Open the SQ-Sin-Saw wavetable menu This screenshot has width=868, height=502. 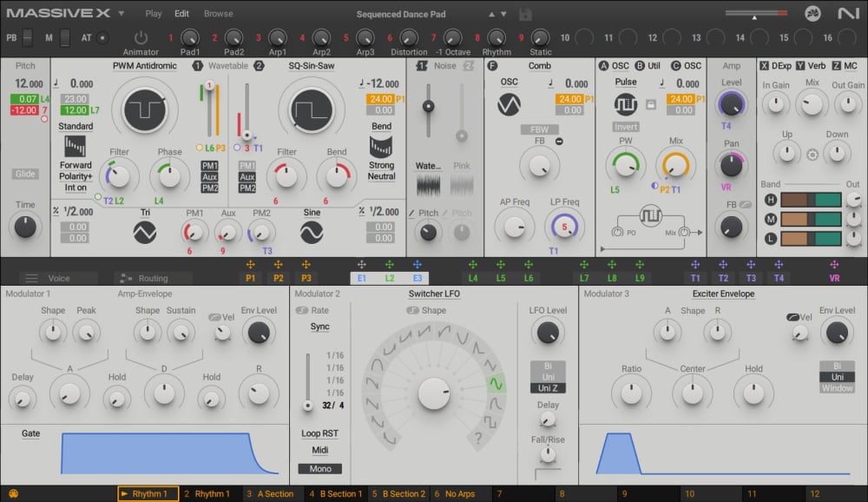tap(311, 65)
